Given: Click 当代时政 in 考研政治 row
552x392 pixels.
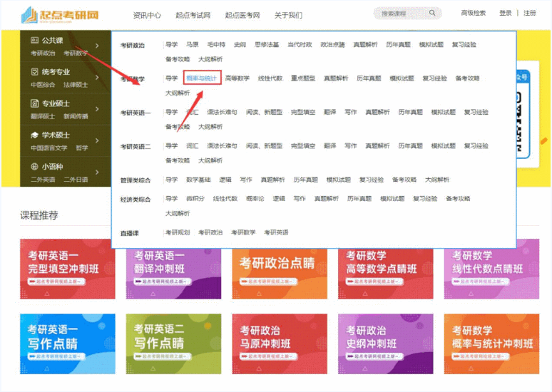Looking at the screenshot, I should coord(300,45).
